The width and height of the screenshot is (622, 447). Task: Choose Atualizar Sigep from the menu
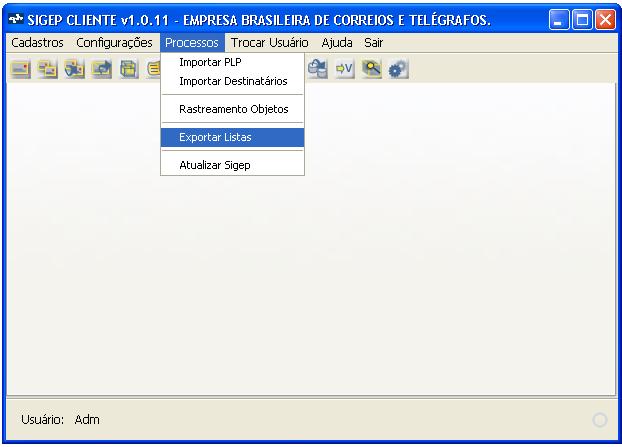pos(232,165)
